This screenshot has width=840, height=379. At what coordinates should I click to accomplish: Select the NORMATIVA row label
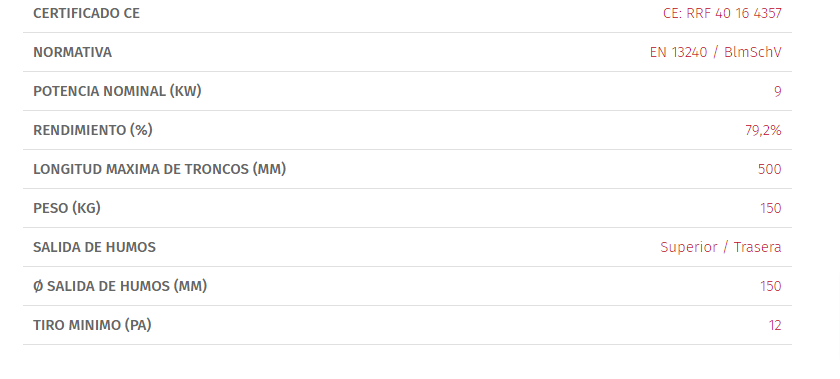tap(72, 53)
